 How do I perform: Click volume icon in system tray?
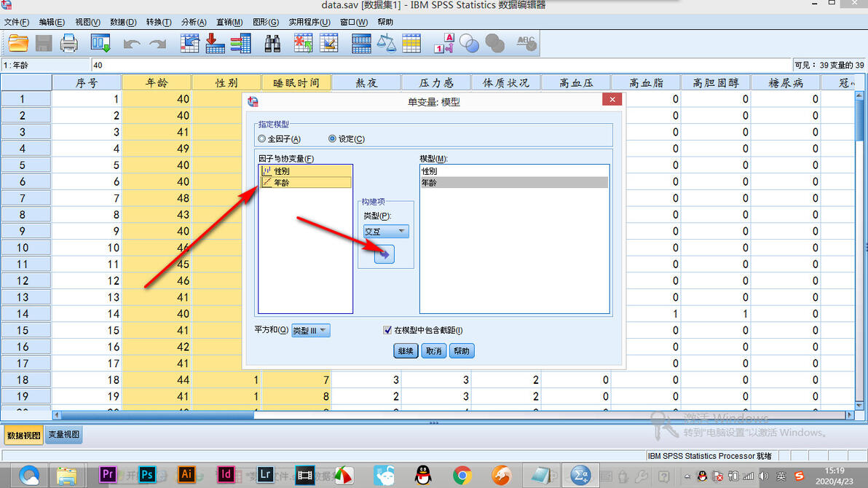764,476
